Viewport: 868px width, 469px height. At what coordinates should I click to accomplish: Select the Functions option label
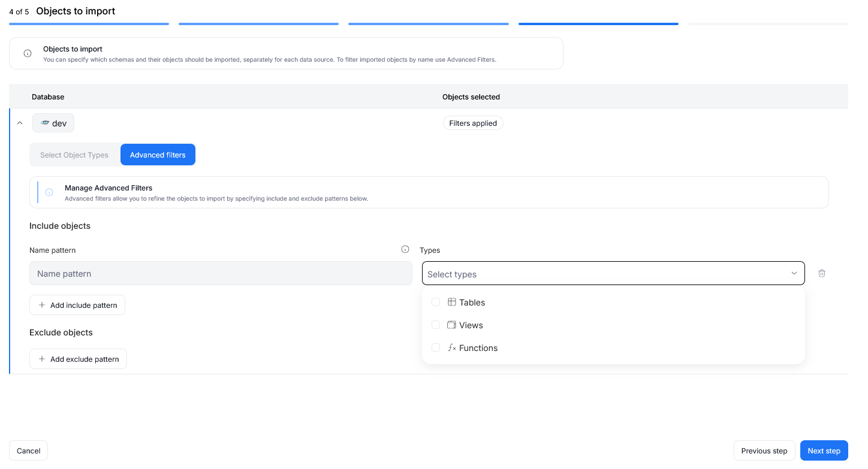[478, 348]
